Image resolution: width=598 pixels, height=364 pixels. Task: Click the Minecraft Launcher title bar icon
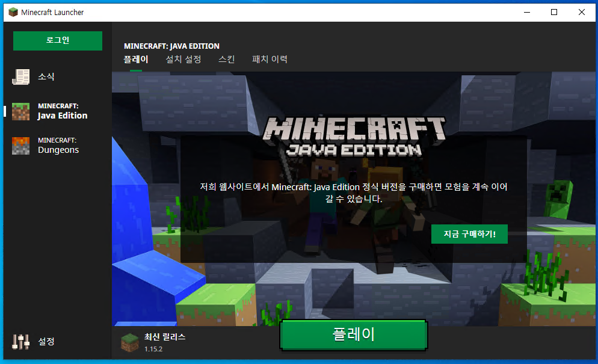[x=13, y=12]
